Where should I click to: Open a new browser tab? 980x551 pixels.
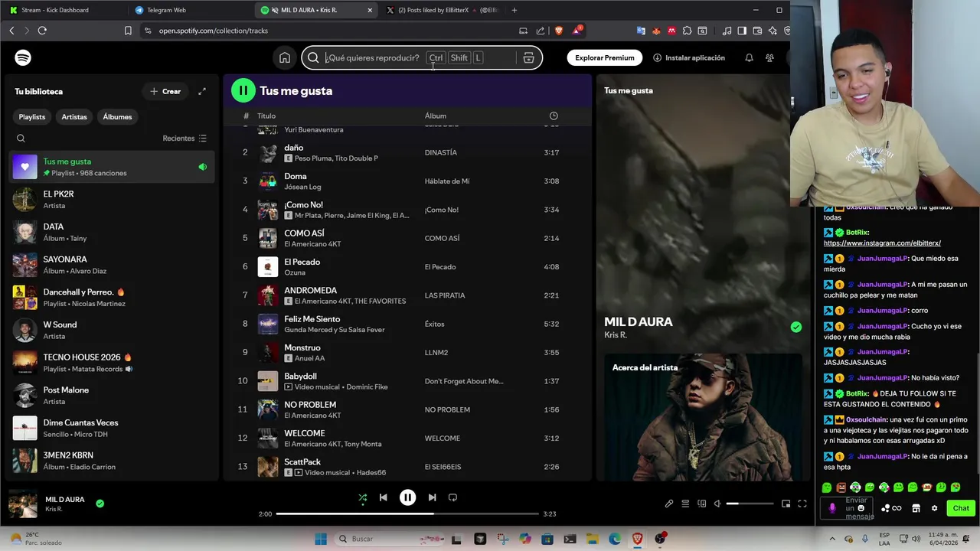click(x=514, y=10)
